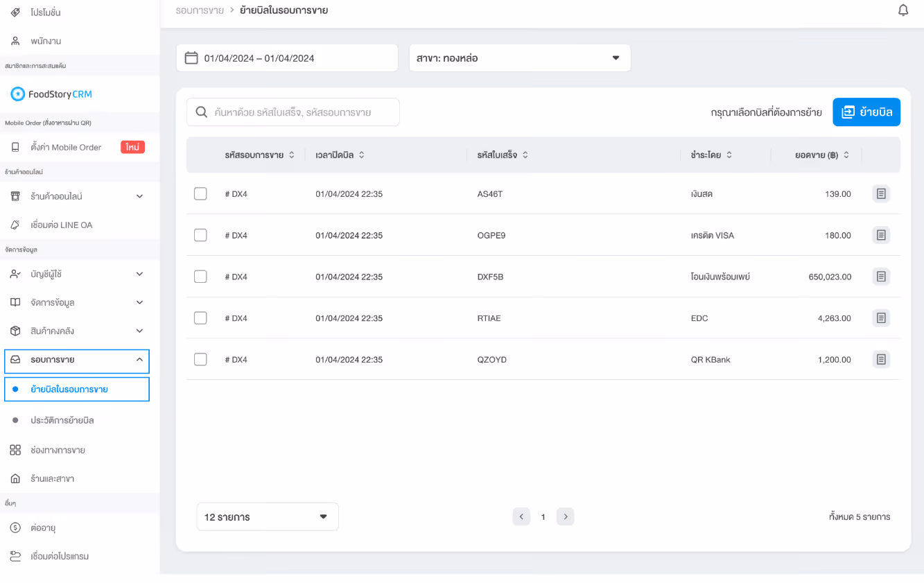
Task: Select checkbox for bill AS46T
Action: pos(200,194)
